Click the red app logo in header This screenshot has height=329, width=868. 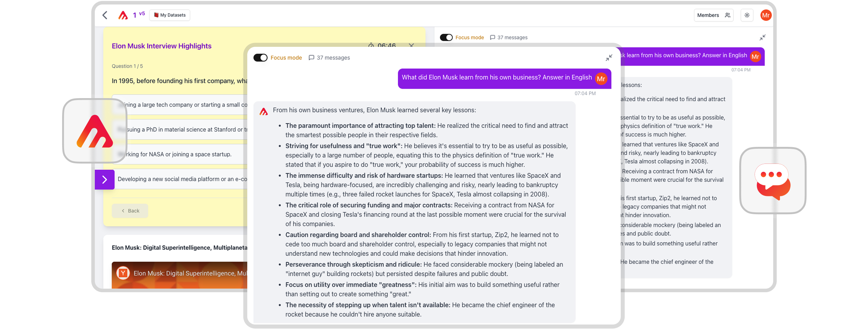click(x=123, y=15)
